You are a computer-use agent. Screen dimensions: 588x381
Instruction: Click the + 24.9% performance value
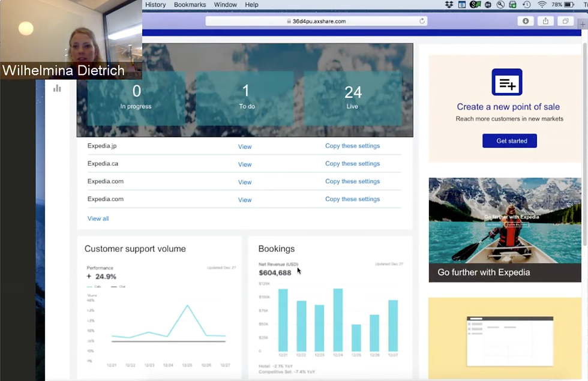(x=101, y=277)
